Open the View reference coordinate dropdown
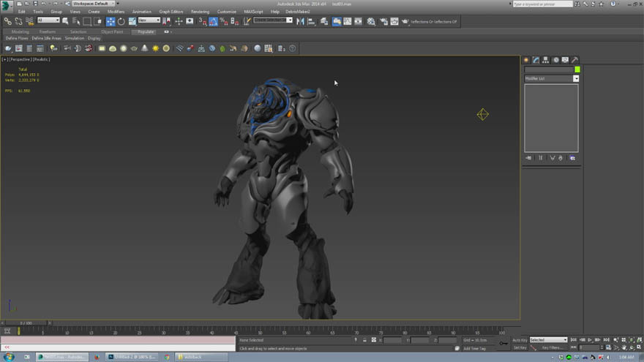Screen dimensions: 644x362 pos(149,20)
